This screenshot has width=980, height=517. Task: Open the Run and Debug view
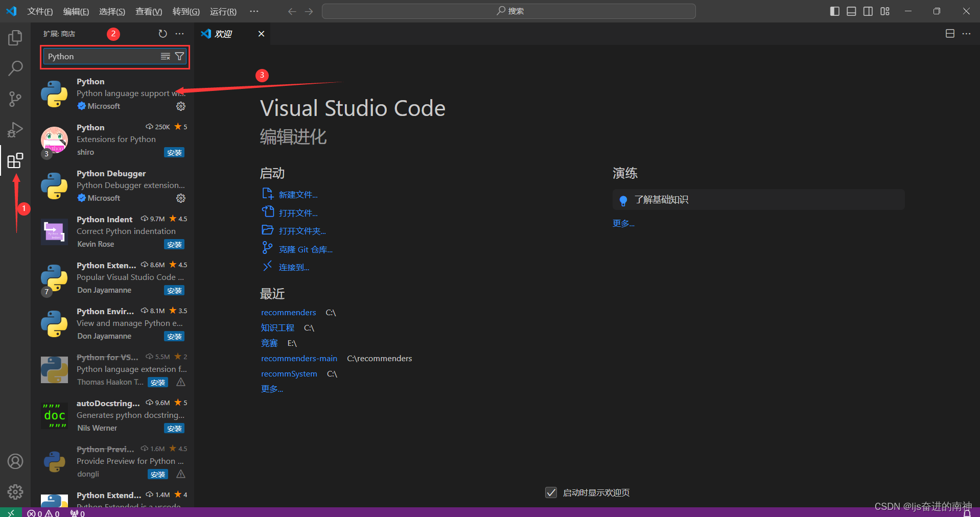pos(15,130)
